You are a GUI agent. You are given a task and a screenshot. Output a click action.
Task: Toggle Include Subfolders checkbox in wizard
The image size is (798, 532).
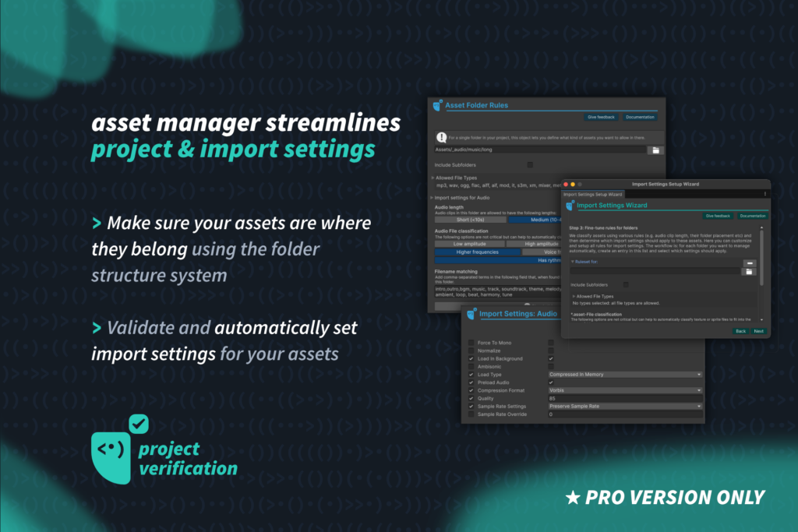[626, 285]
